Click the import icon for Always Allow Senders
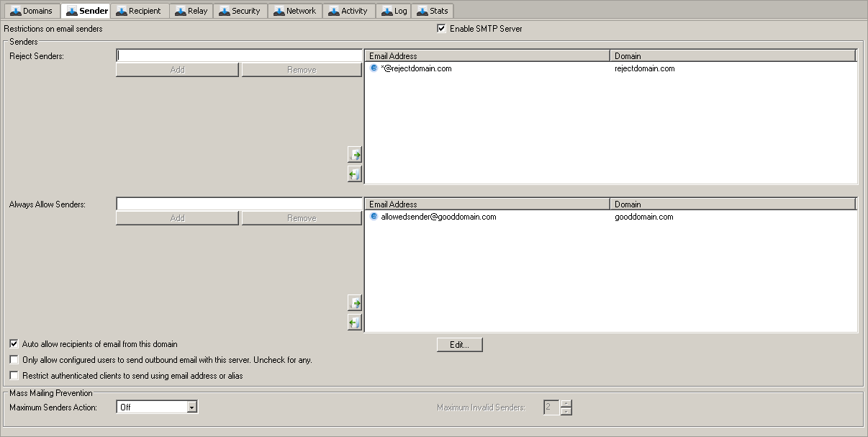The height and width of the screenshot is (437, 868). point(354,303)
